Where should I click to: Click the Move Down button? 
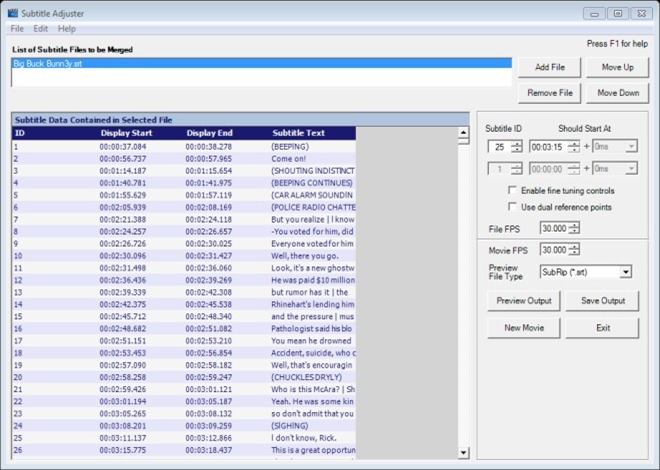click(617, 93)
